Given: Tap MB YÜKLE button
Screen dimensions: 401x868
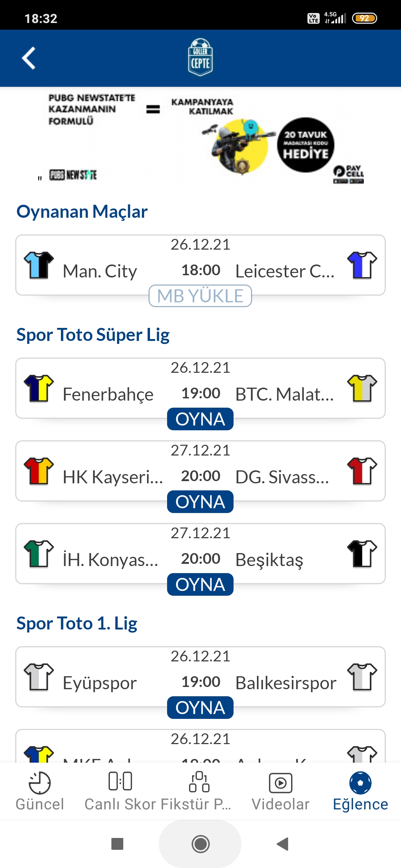Looking at the screenshot, I should pyautogui.click(x=200, y=296).
